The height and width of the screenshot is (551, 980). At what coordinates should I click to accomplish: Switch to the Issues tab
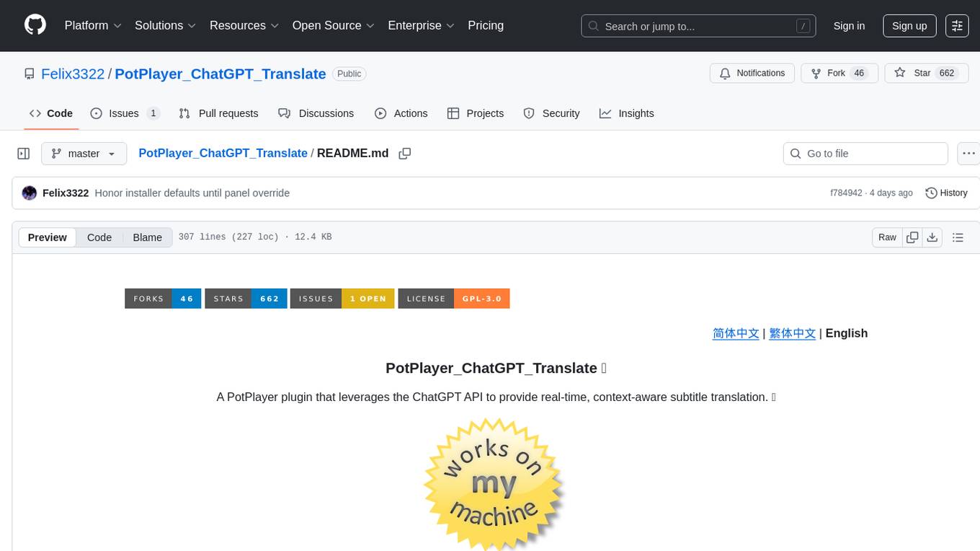125,113
